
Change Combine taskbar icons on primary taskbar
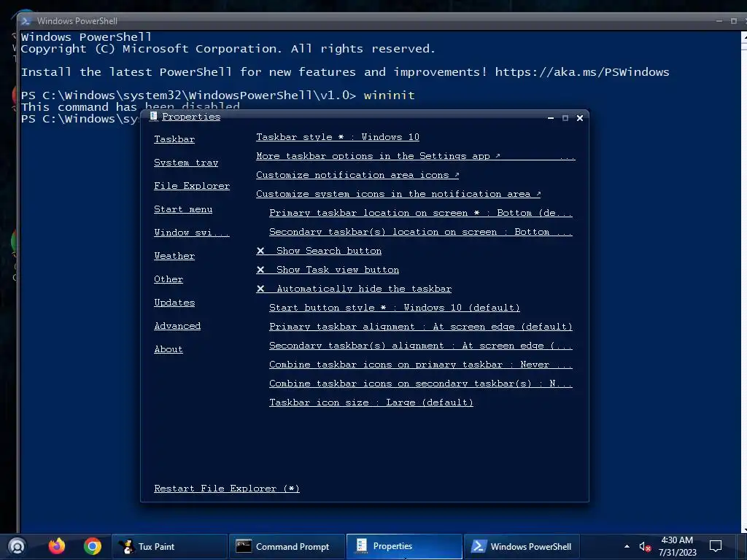coord(421,365)
